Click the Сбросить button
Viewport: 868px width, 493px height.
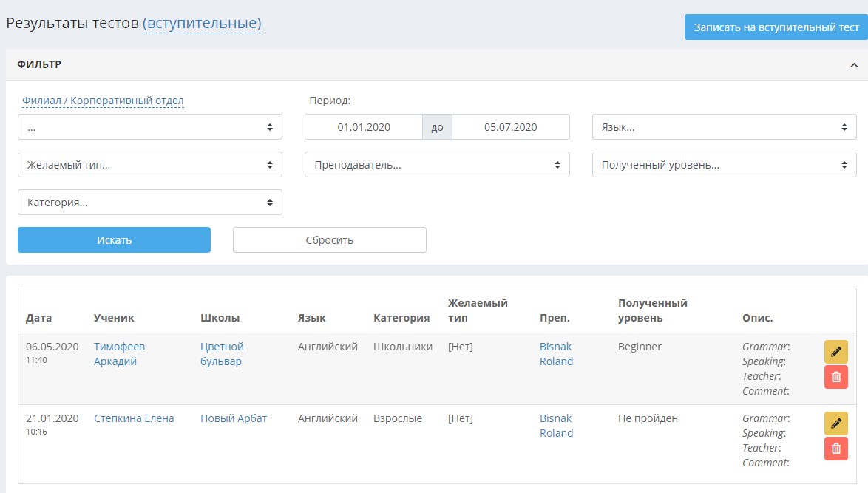(x=329, y=239)
